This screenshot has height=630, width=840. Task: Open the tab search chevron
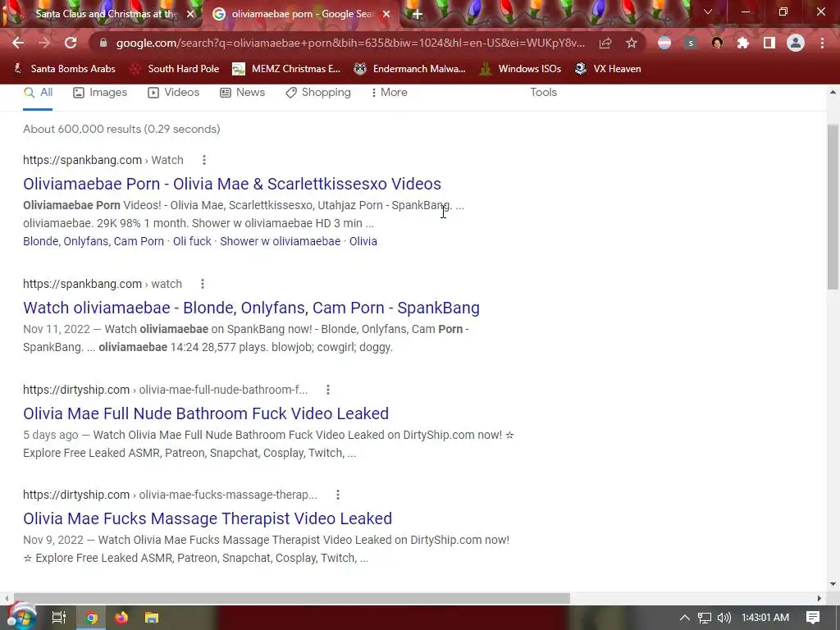[708, 11]
